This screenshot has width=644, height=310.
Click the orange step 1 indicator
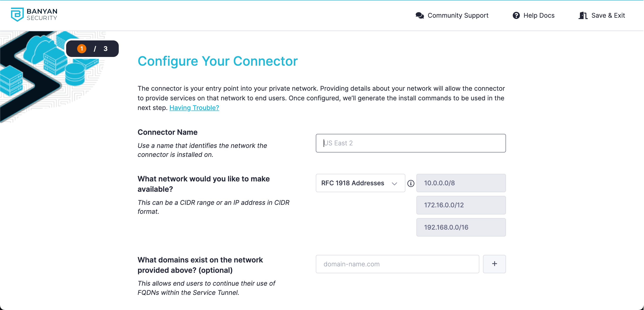(x=82, y=49)
